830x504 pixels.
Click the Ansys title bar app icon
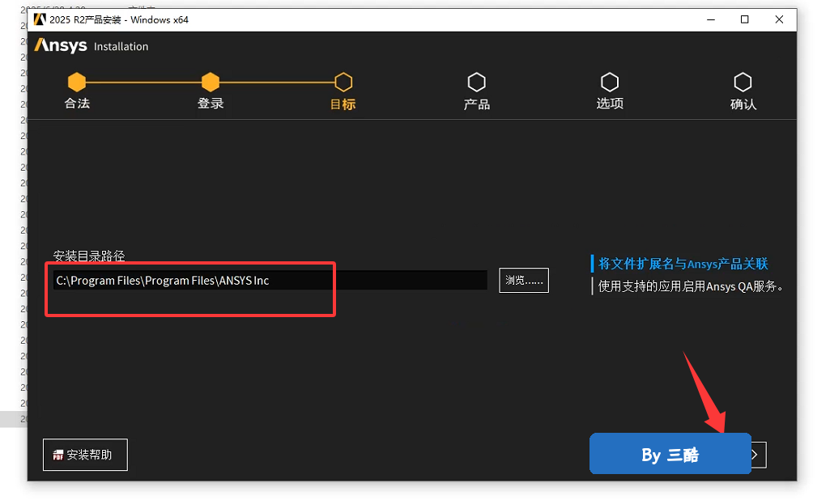click(x=40, y=19)
